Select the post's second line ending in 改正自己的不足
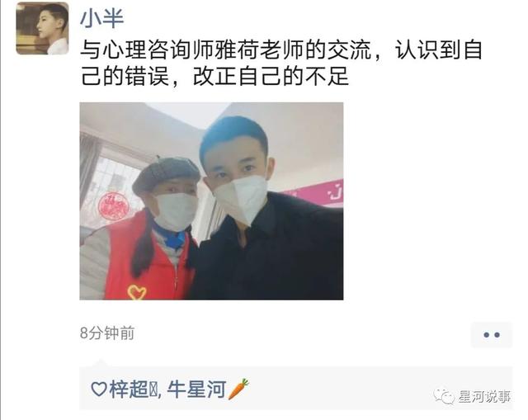Image resolution: width=528 pixels, height=420 pixels. pyautogui.click(x=214, y=77)
